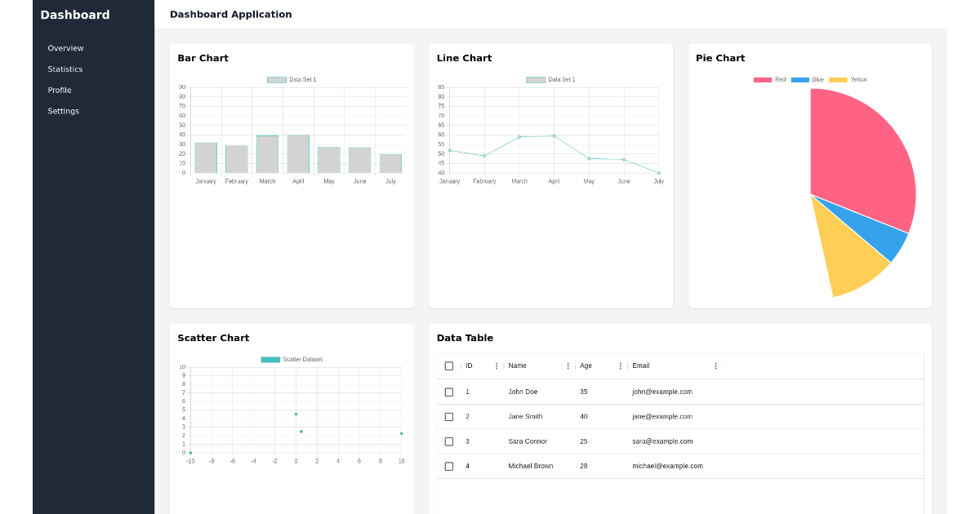Open the Statistics page

coord(65,69)
